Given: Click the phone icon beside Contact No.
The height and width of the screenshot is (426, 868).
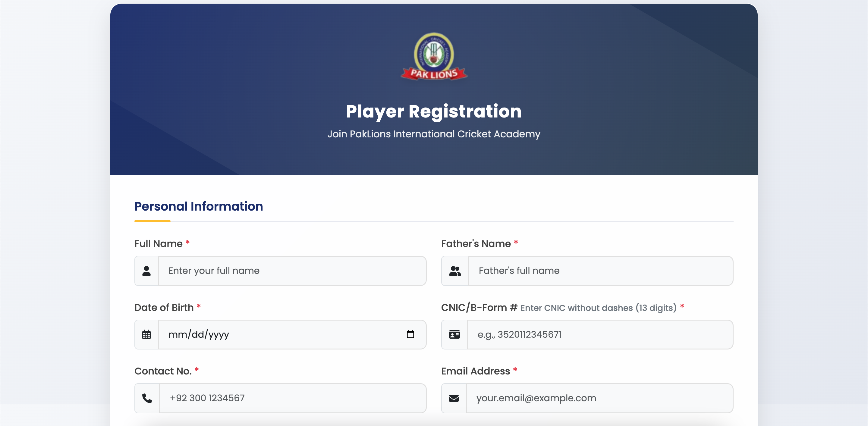Looking at the screenshot, I should (x=147, y=398).
